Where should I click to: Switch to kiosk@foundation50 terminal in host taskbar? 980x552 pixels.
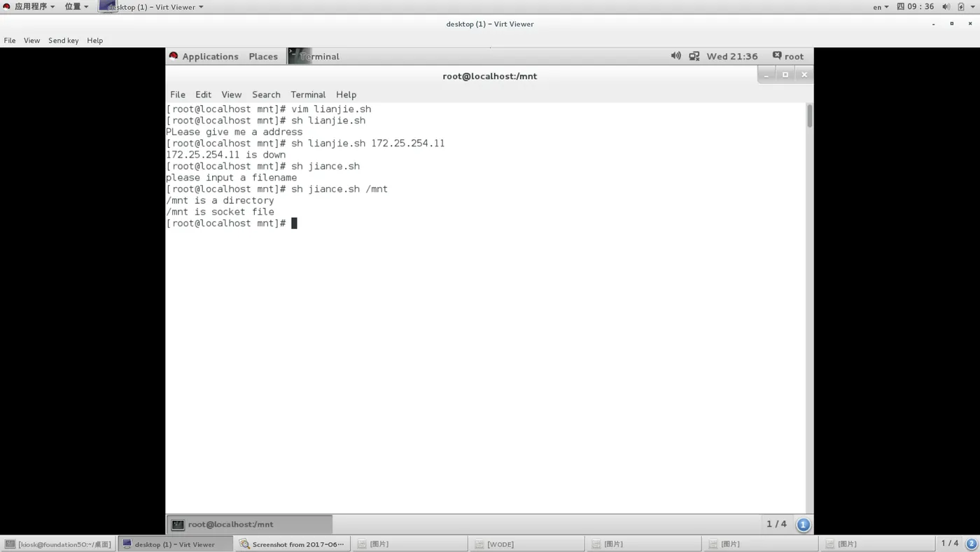[x=58, y=544]
